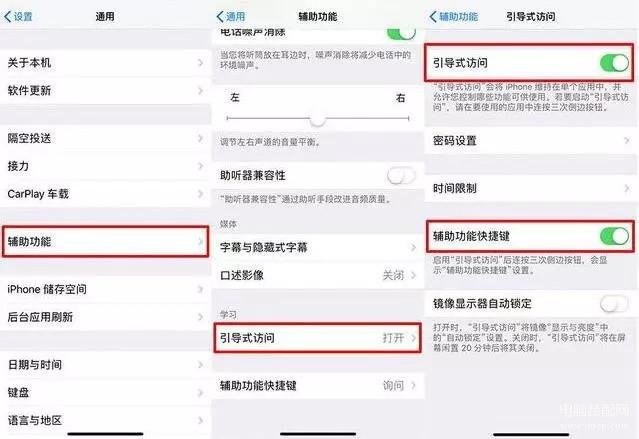Open 字幕与隐藏式字幕 settings
This screenshot has height=439, width=639.
point(318,247)
